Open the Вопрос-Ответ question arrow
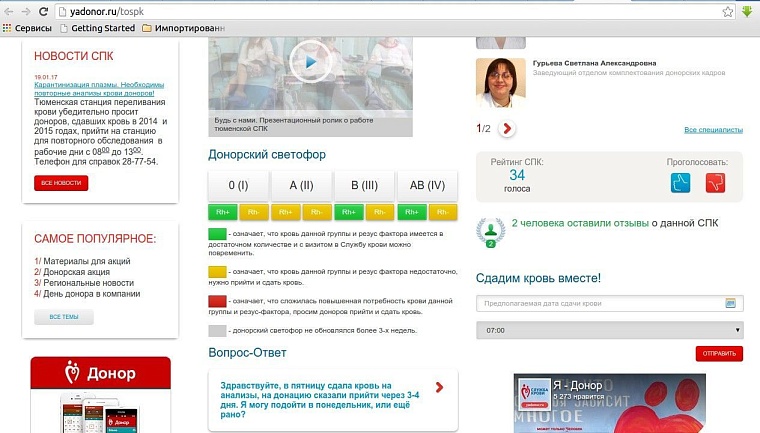The width and height of the screenshot is (760, 433). pos(439,387)
